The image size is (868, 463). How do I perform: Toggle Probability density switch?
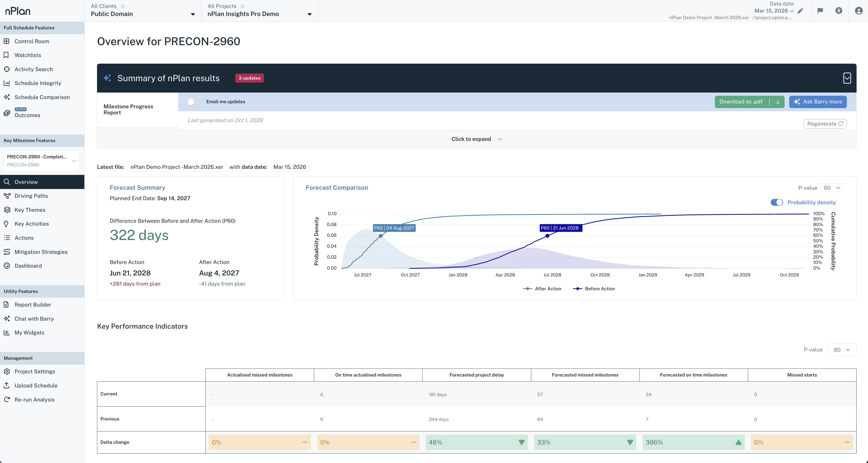[x=777, y=202]
